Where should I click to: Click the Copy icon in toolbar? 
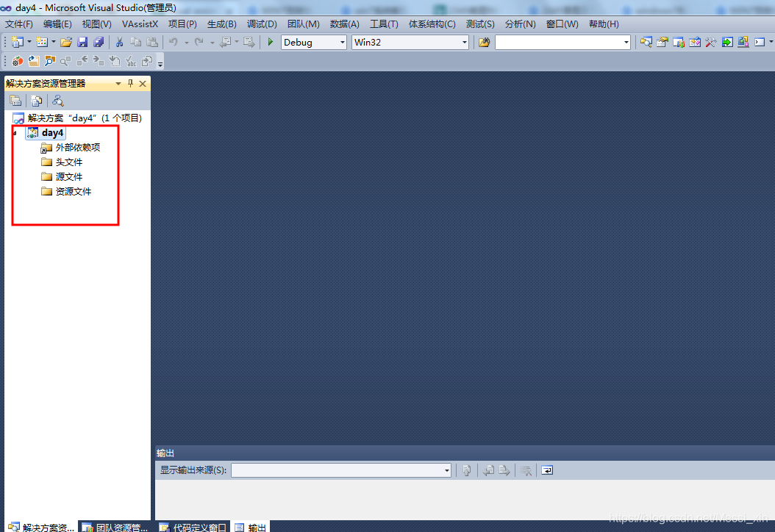[x=135, y=42]
